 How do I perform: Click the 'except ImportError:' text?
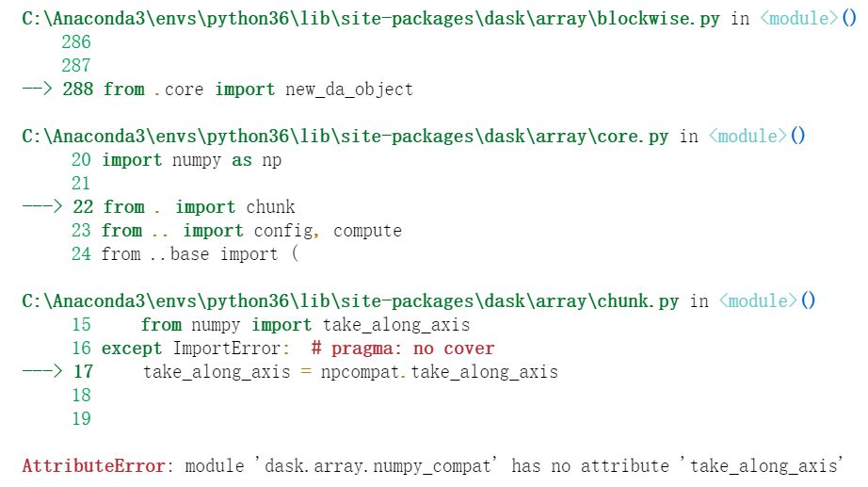[x=196, y=349]
